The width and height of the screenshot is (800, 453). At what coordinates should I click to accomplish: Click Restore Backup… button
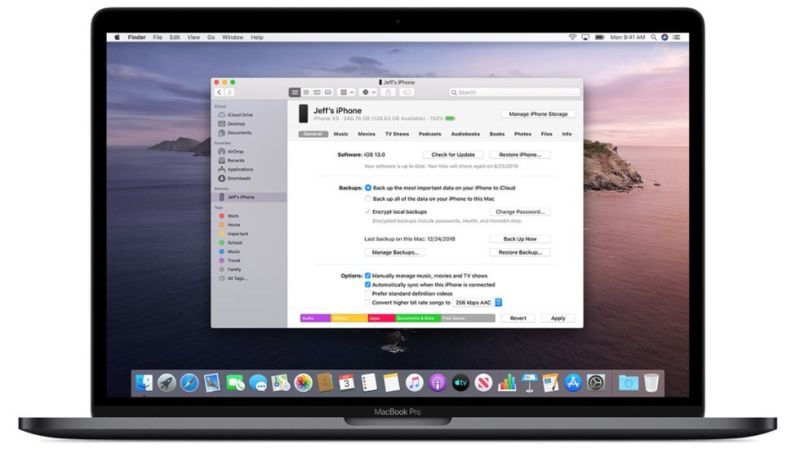(x=520, y=253)
